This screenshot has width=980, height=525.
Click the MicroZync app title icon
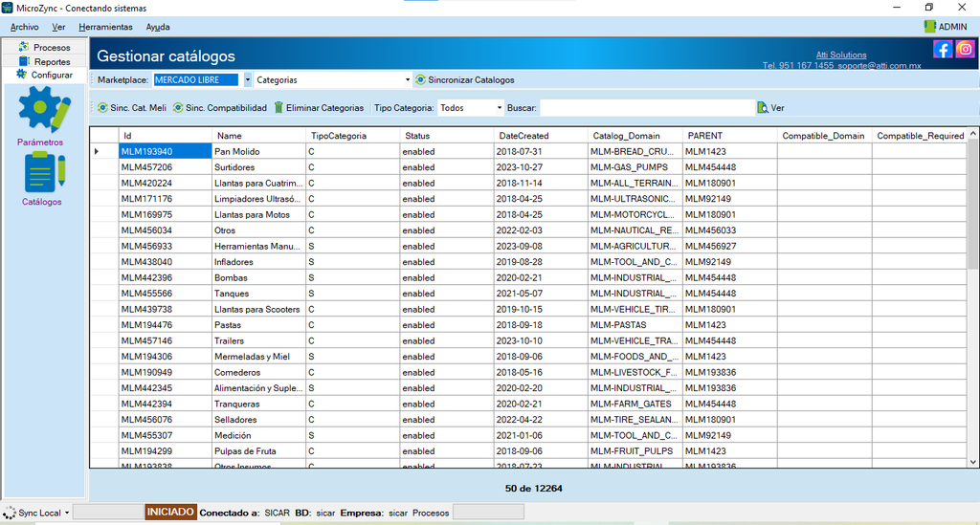(x=8, y=8)
